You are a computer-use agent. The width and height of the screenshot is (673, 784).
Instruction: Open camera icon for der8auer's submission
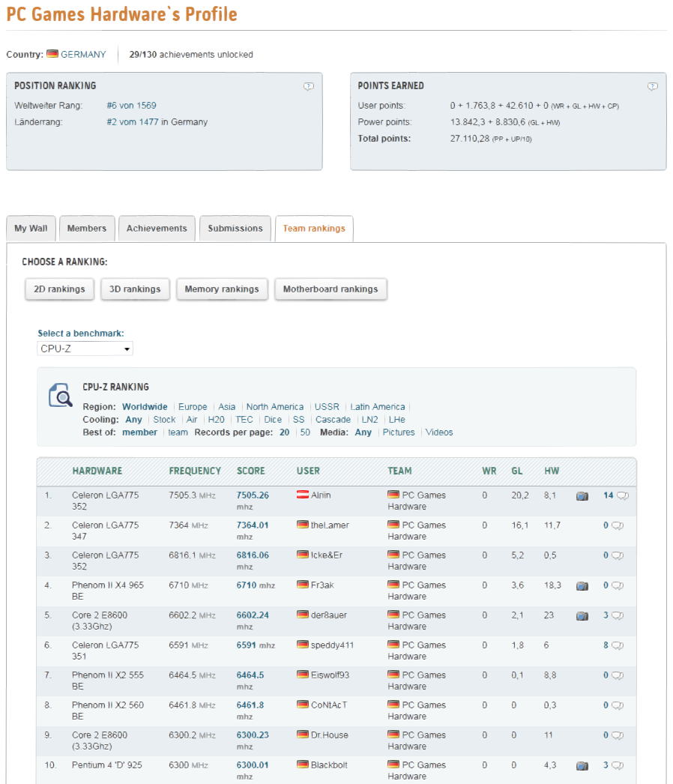tap(582, 616)
